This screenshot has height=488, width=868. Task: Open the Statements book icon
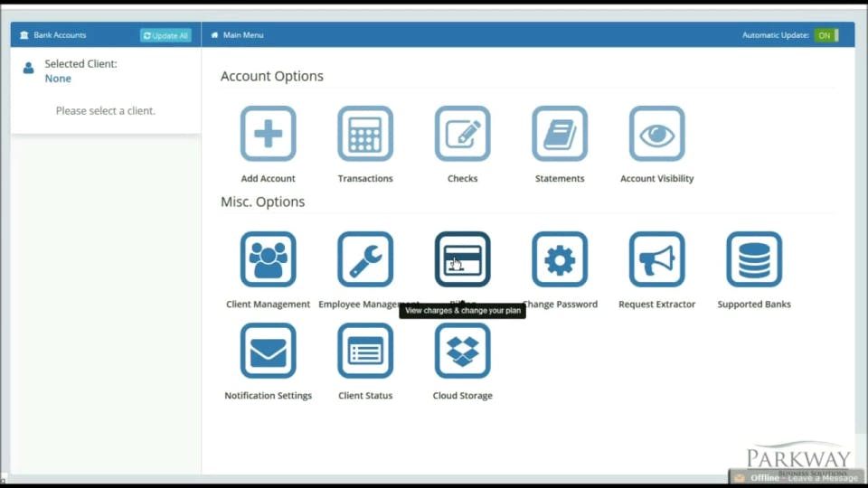click(x=560, y=134)
